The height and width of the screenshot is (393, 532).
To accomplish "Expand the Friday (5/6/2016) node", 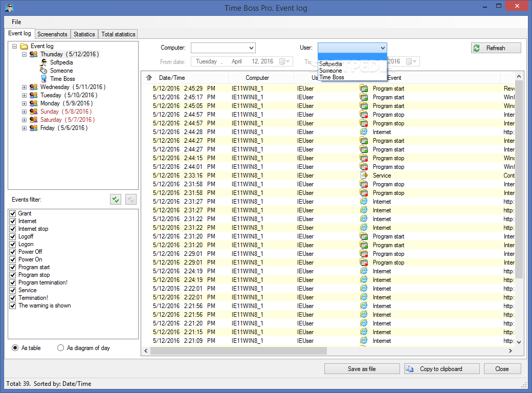I will [24, 128].
